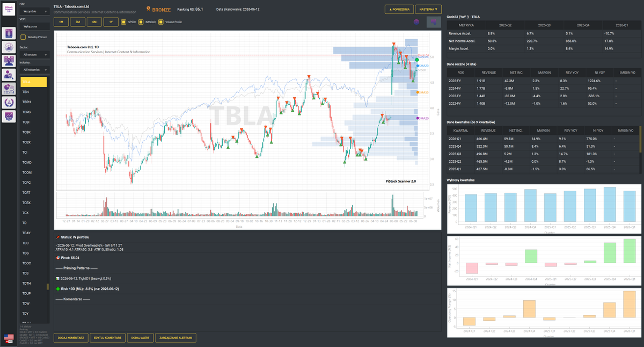
Task: Select TDUP in the ticker list
Action: pyautogui.click(x=33, y=293)
